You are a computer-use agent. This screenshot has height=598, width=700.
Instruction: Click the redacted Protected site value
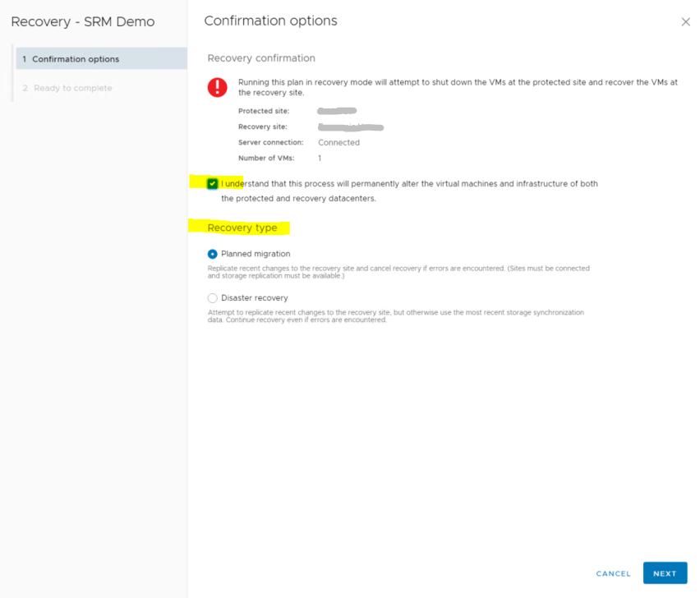337,111
